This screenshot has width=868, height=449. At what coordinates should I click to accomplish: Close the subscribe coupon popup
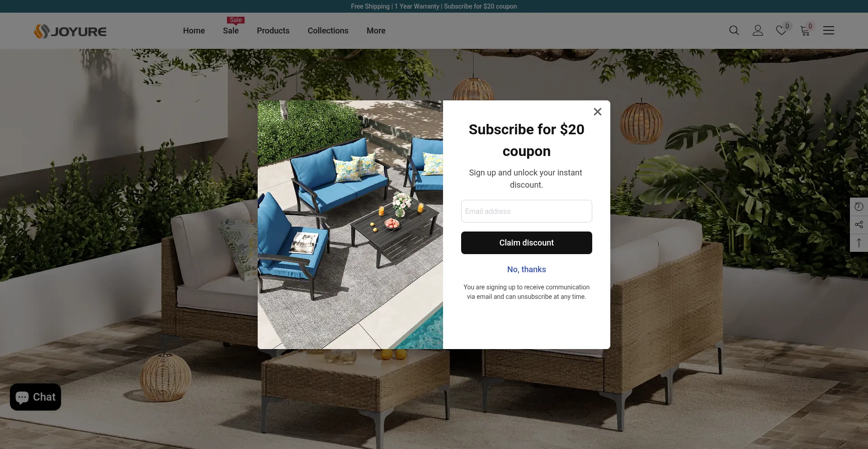(x=597, y=112)
